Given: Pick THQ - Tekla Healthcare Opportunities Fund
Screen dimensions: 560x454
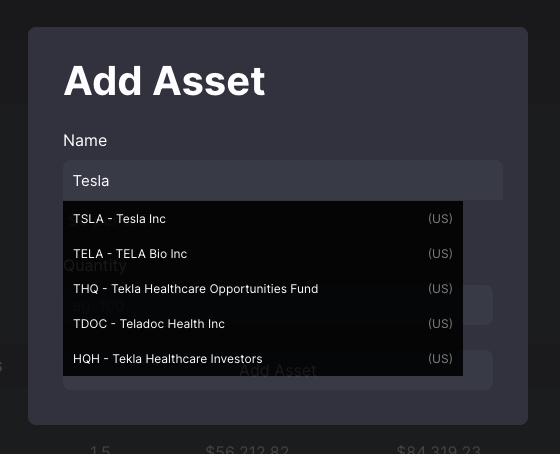Looking at the screenshot, I should [263, 289].
